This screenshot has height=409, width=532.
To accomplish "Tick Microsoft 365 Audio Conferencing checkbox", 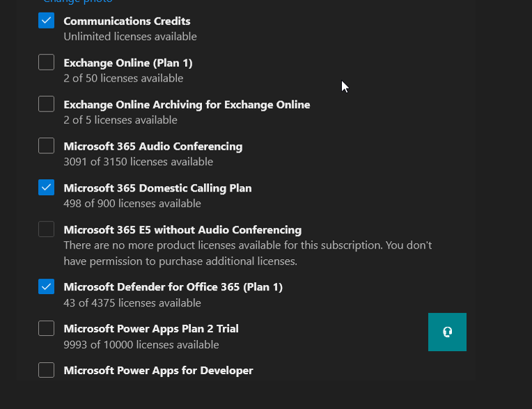I will point(46,146).
